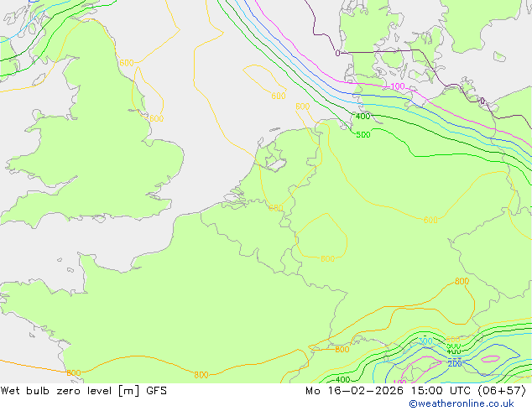
Task: Select the cyan "300" contour label
Action: point(425,341)
